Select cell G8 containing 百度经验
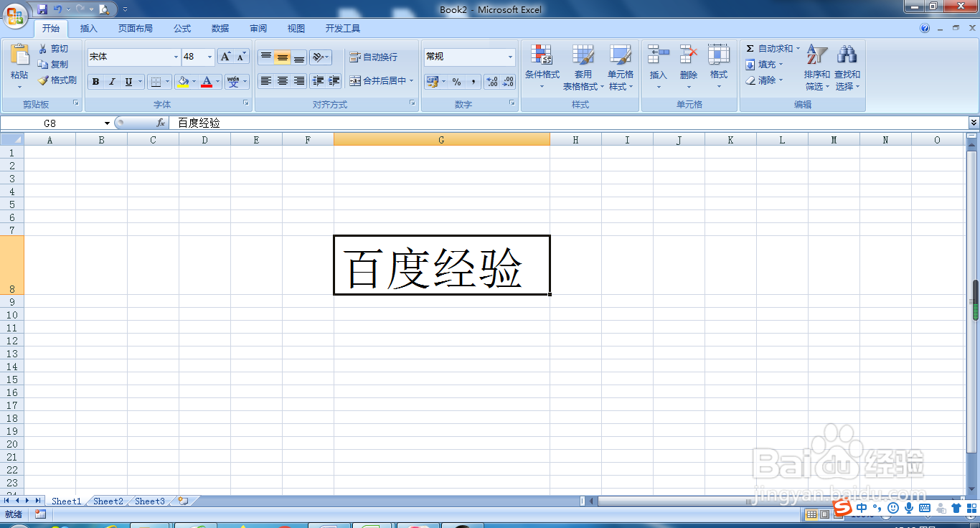Image resolution: width=980 pixels, height=528 pixels. 442,265
